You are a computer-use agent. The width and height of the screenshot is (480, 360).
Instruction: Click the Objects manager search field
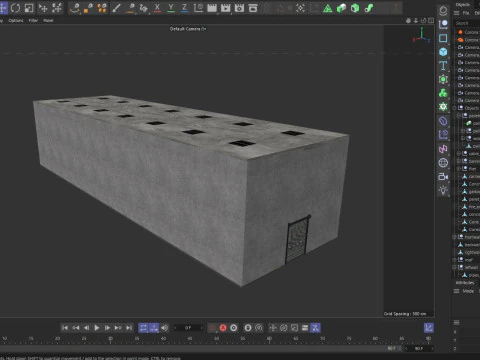[x=467, y=23]
